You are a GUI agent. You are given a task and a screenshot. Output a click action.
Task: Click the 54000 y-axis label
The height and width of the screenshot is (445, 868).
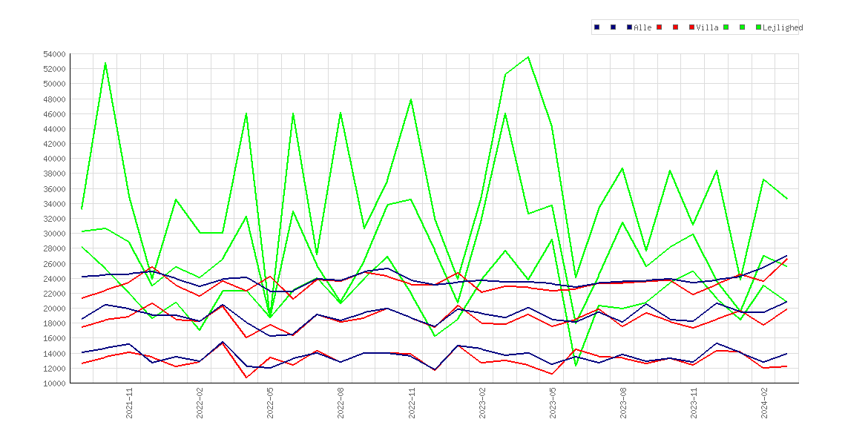tap(54, 54)
